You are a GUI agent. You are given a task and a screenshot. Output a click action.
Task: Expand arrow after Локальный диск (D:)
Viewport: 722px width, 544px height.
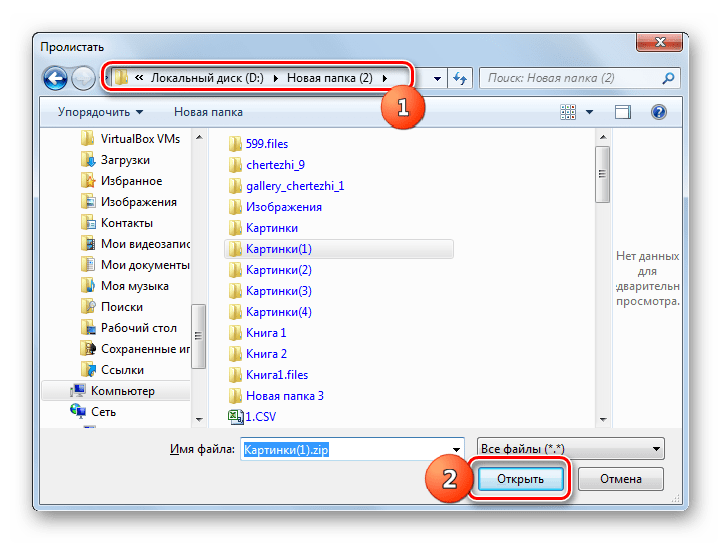pos(275,78)
